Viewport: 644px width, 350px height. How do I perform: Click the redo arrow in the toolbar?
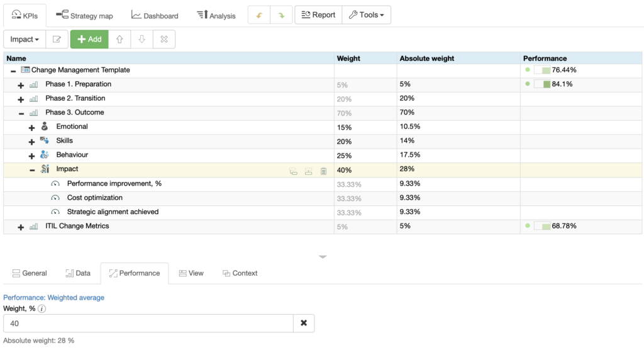click(x=281, y=15)
